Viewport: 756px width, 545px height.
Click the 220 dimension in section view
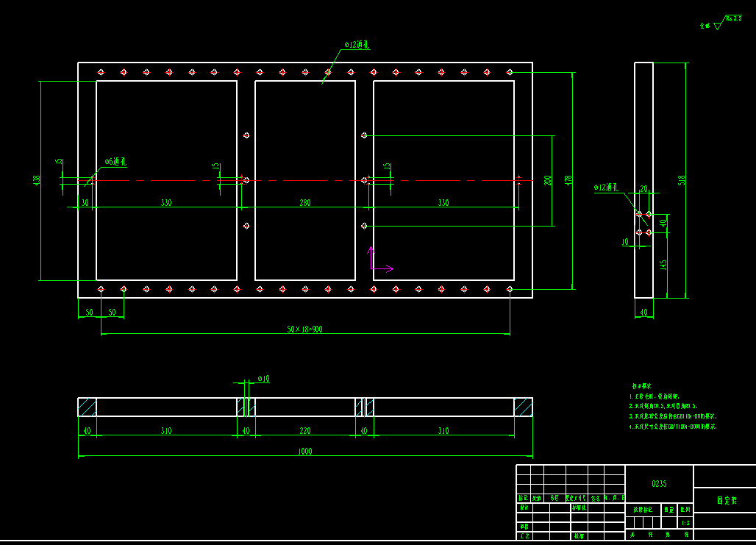(305, 430)
